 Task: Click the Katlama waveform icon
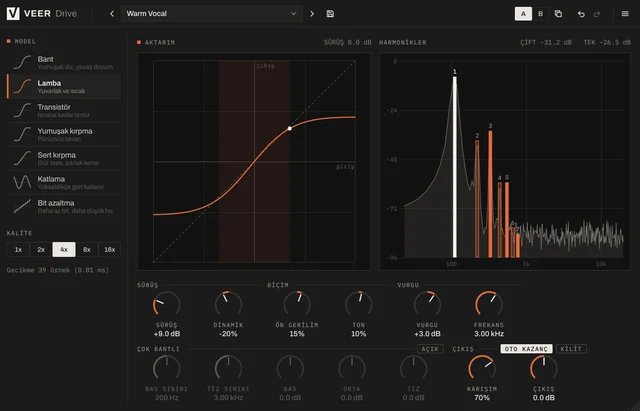[22, 182]
